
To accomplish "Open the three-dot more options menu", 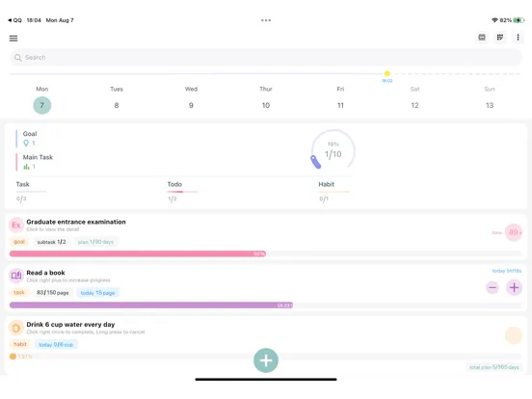I will (x=518, y=38).
